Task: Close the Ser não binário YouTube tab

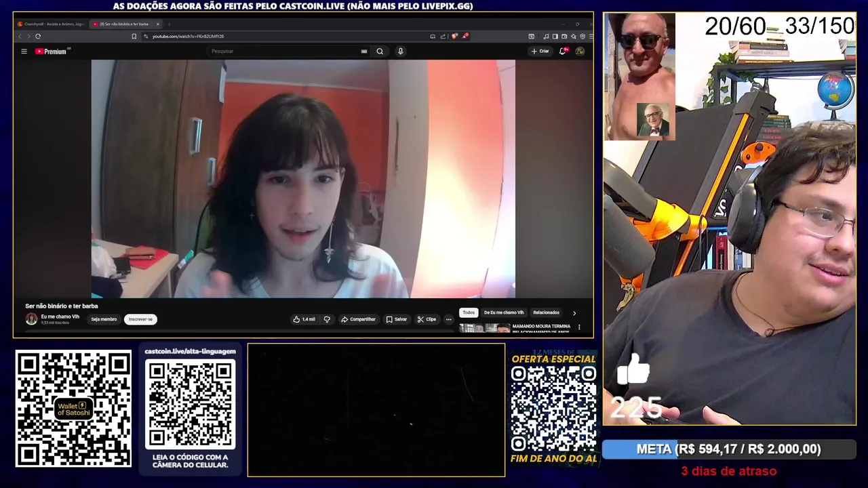Action: point(158,24)
